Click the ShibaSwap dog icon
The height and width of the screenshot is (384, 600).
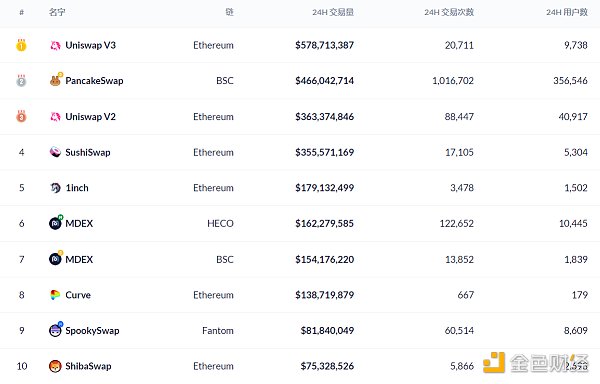pyautogui.click(x=55, y=366)
